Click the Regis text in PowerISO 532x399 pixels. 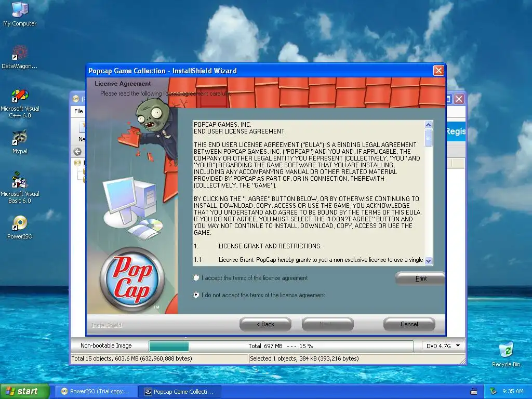(x=456, y=131)
